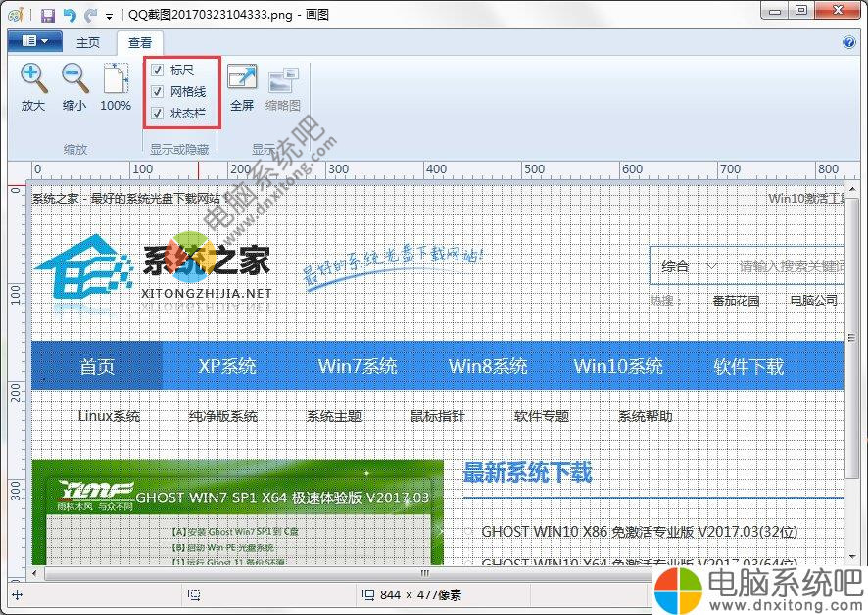868x615 pixels.
Task: Minimize the Paint window
Action: [x=776, y=11]
